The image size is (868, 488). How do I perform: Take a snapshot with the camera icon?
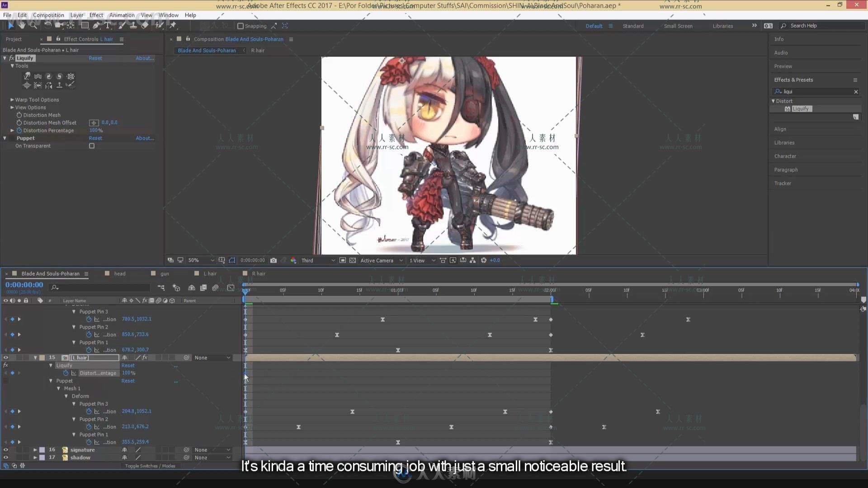click(274, 260)
